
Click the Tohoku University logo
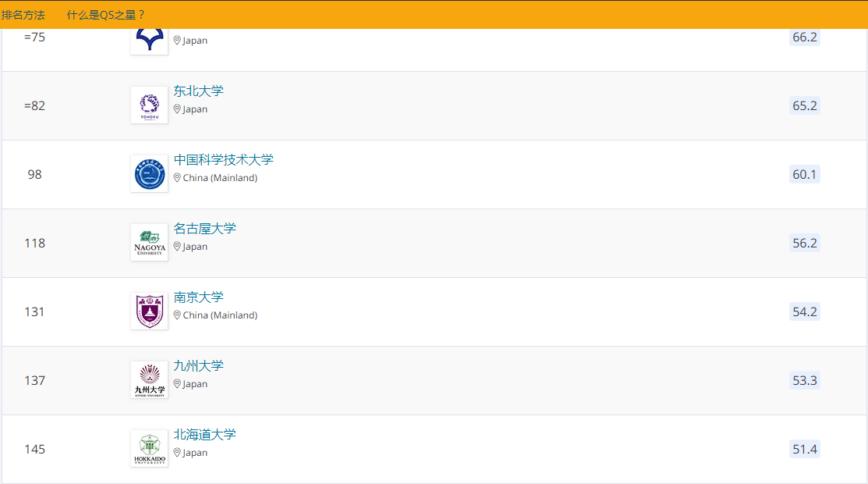click(x=150, y=105)
